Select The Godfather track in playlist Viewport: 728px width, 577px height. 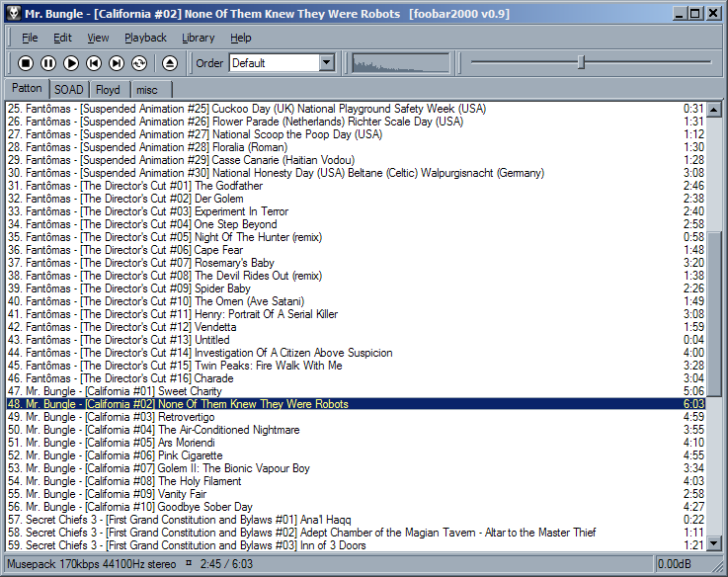tap(228, 186)
